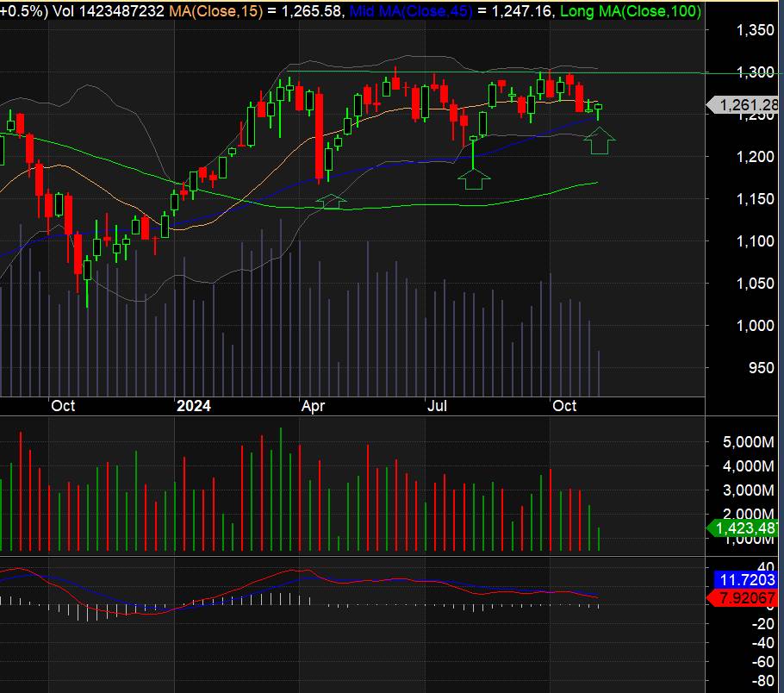The image size is (784, 693).
Task: Click the -40 indicator axis label
Action: (x=762, y=643)
